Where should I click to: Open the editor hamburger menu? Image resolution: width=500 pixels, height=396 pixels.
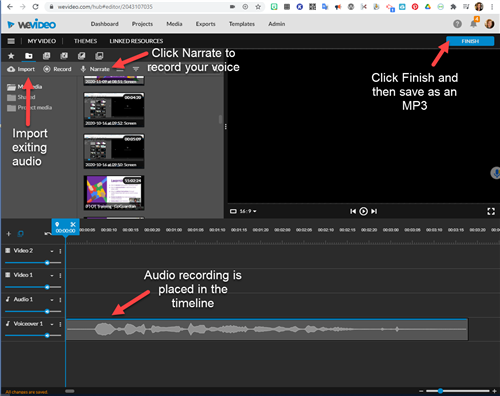point(11,41)
